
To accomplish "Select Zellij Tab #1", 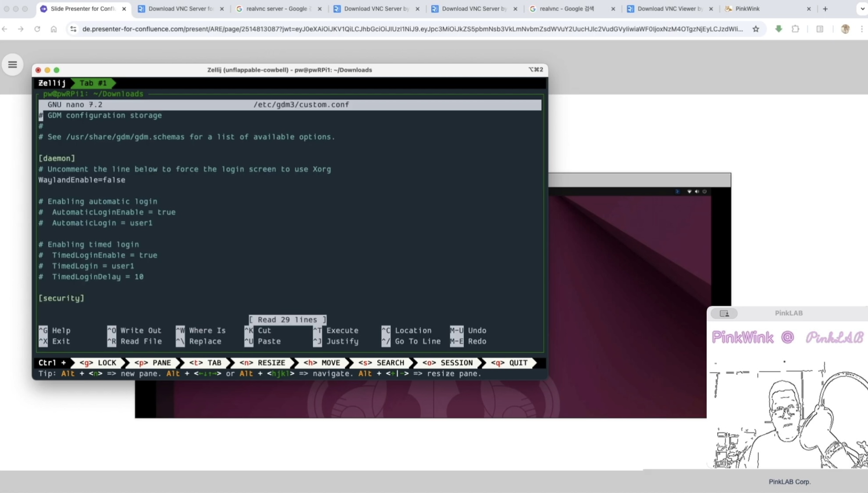I will [x=93, y=83].
